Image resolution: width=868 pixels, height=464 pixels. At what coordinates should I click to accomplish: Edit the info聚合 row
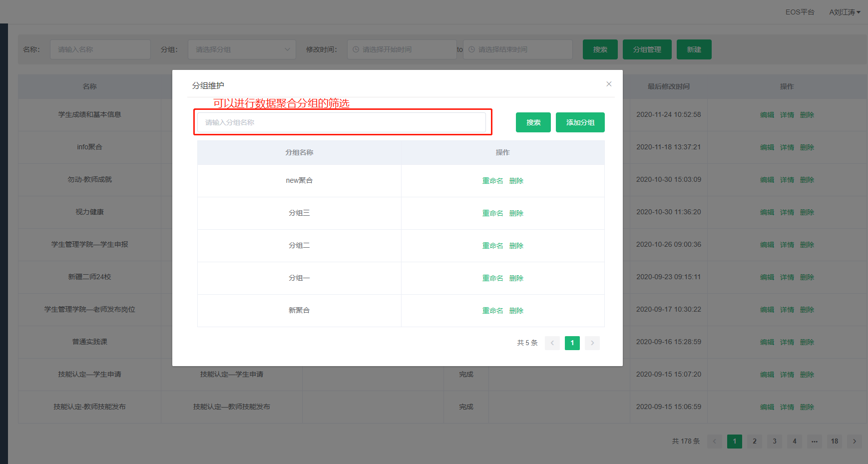[767, 147]
